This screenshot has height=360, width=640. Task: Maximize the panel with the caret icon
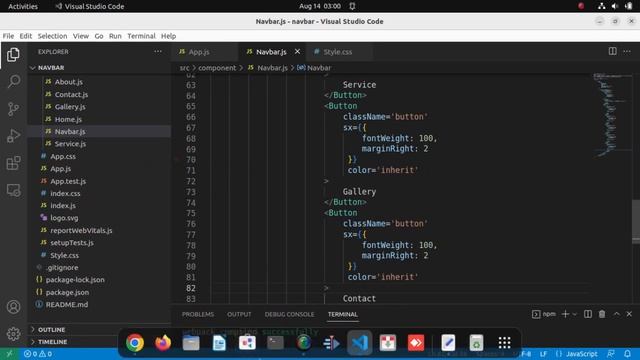(616, 314)
